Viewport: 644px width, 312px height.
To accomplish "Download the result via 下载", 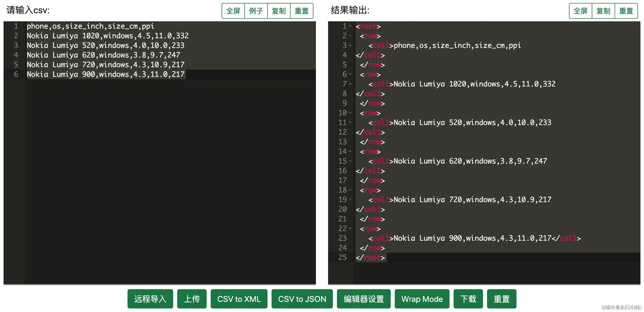I will (468, 299).
